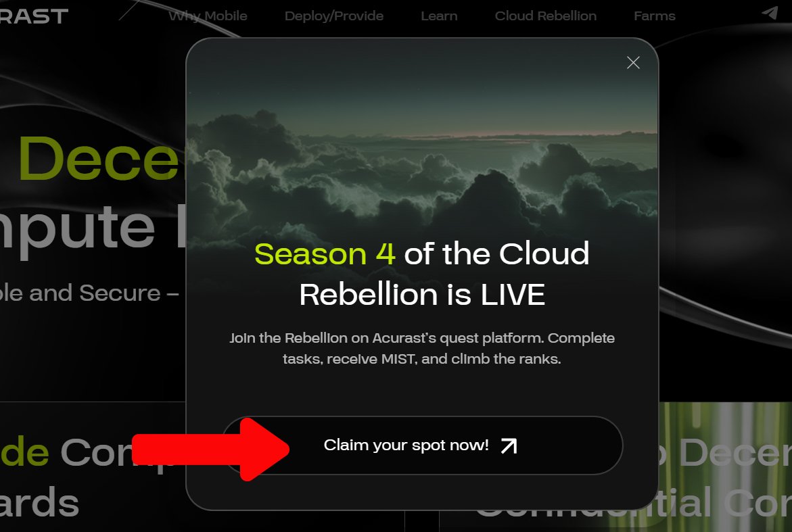Open the Why Mobile menu item
792x532 pixels.
(x=208, y=16)
